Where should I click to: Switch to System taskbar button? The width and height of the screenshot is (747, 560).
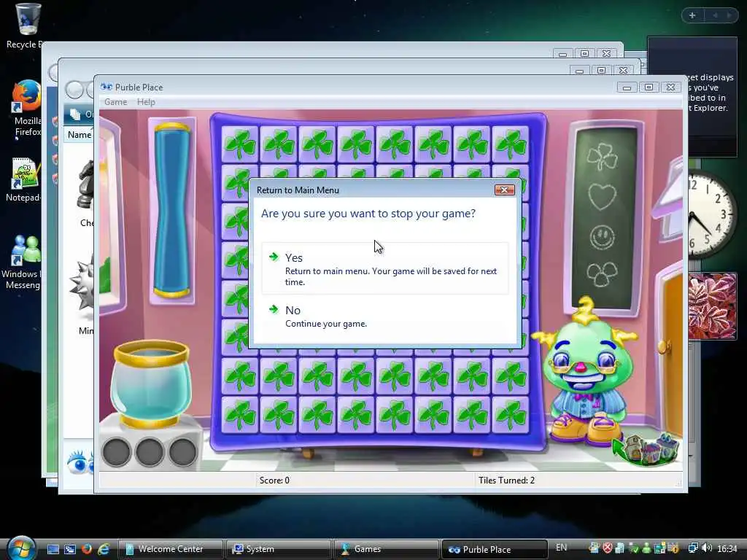[278, 549]
